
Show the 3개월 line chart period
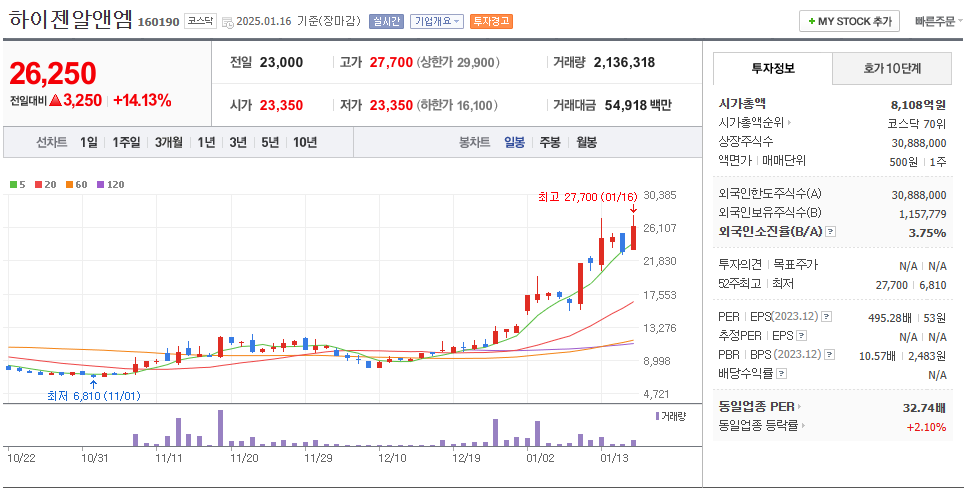tap(169, 142)
